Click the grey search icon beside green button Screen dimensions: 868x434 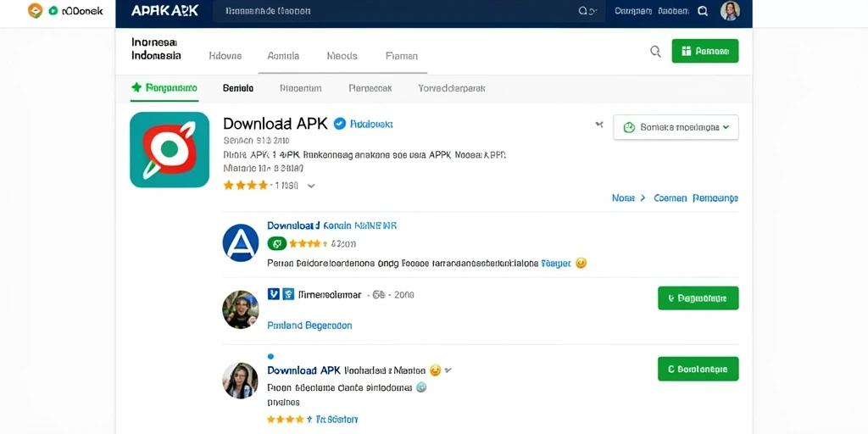click(x=655, y=52)
